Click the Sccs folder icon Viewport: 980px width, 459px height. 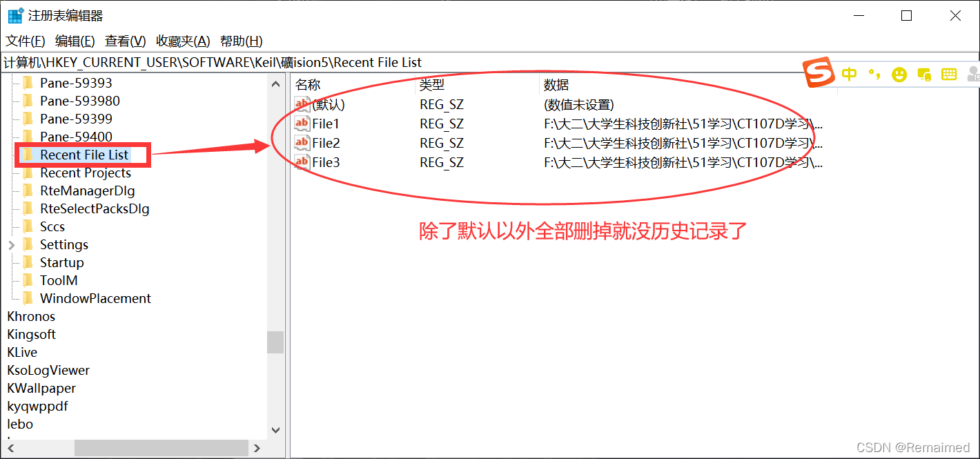pyautogui.click(x=28, y=226)
